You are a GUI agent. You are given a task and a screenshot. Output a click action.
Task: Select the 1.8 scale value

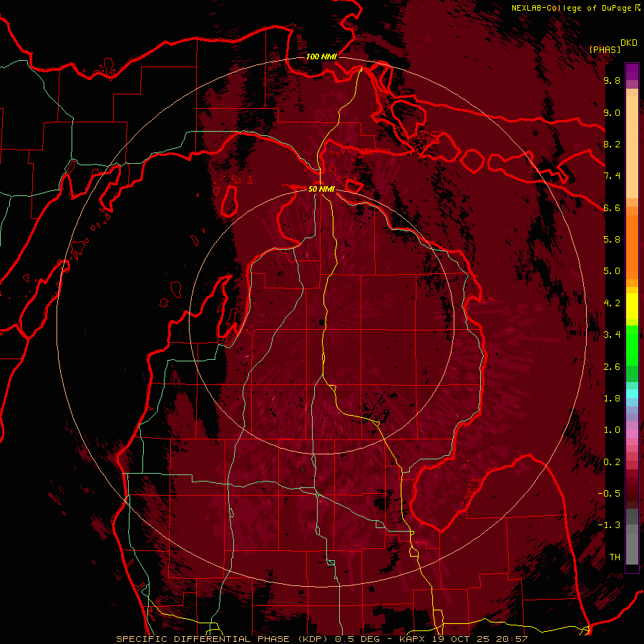[x=612, y=399]
